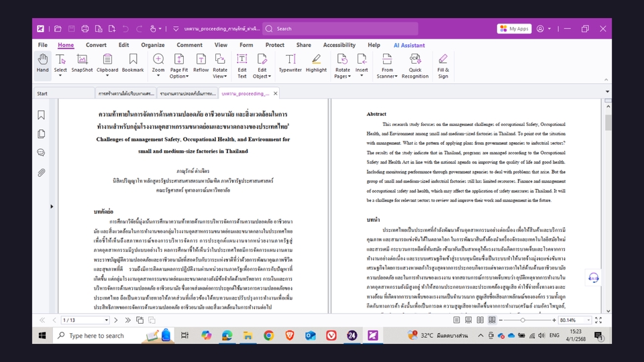Click From Scanner
This screenshot has width=644, height=362.
(x=387, y=66)
